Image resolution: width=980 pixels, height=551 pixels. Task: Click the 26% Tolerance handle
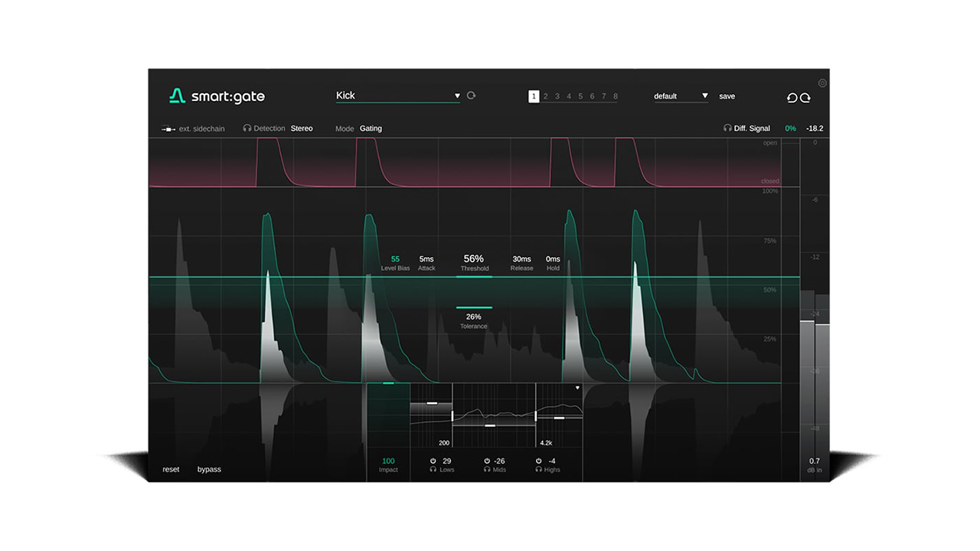coord(474,307)
